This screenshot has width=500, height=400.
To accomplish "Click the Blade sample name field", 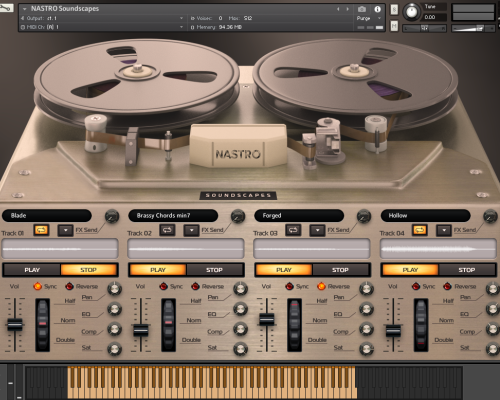I will [47, 216].
